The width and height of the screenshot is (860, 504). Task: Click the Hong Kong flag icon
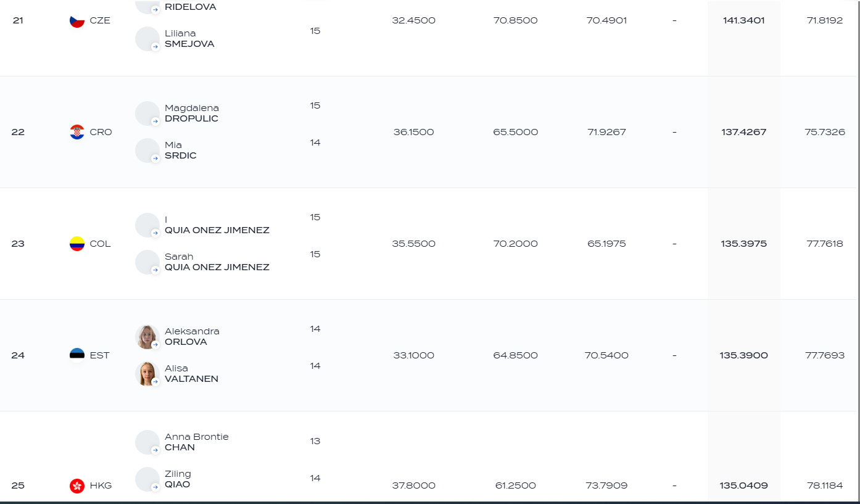click(x=77, y=485)
